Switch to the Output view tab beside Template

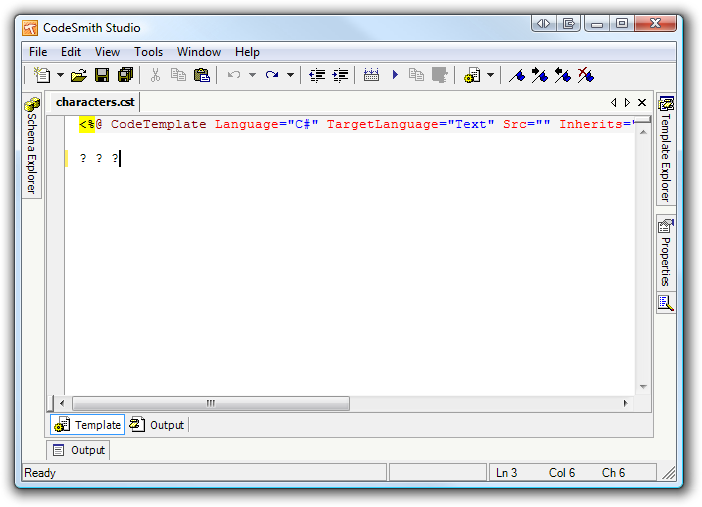(x=157, y=425)
